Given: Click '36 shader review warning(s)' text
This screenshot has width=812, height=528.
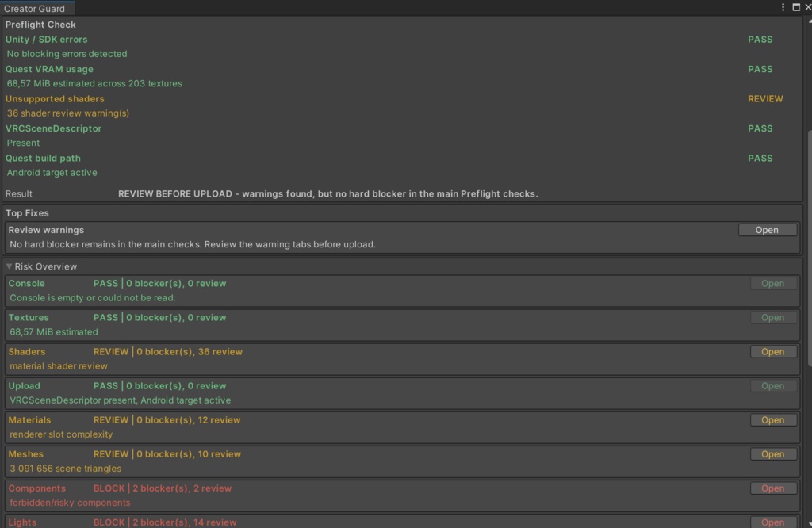Looking at the screenshot, I should click(68, 113).
